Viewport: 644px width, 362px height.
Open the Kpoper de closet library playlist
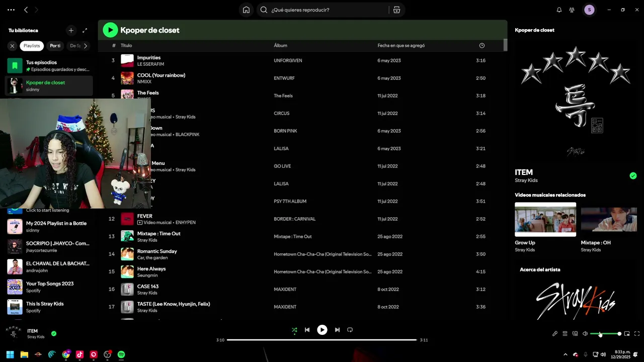click(x=49, y=85)
